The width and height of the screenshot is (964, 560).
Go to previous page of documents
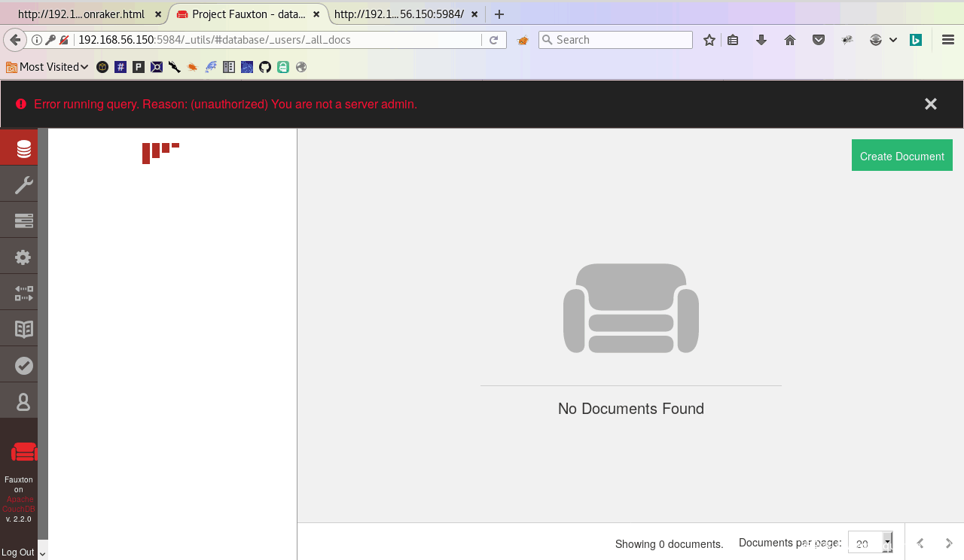coord(920,543)
